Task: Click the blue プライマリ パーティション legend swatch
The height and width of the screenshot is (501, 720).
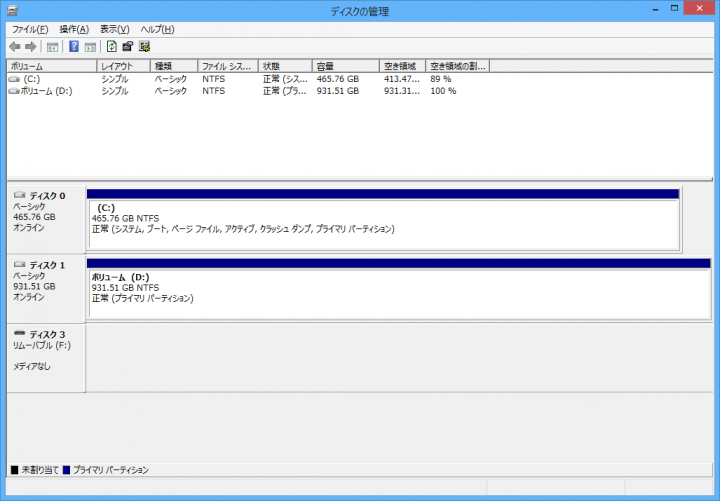Action: [67, 470]
